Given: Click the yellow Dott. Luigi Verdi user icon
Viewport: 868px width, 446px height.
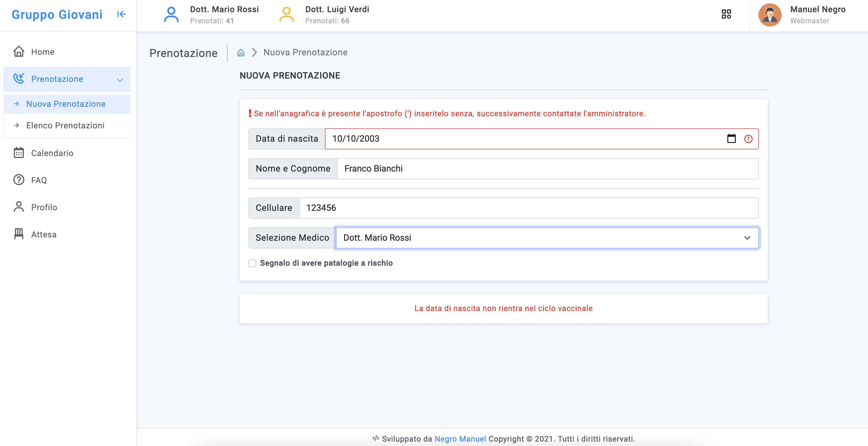Looking at the screenshot, I should coord(286,15).
